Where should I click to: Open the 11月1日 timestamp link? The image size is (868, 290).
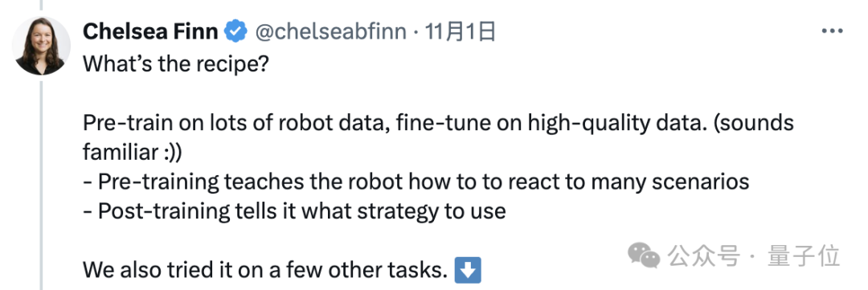pos(460,32)
